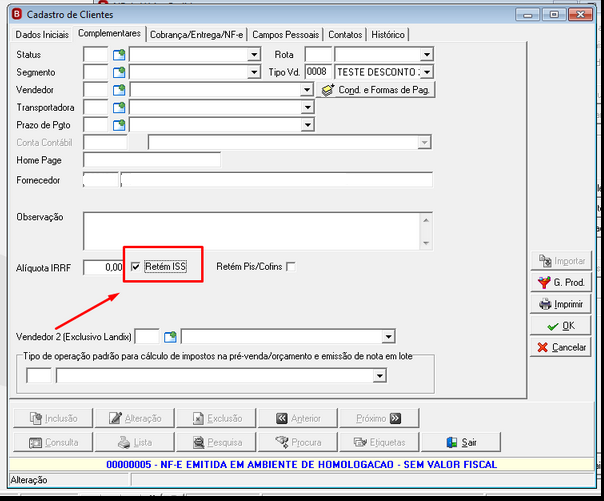Click the Observação scrollbar down arrow

(x=426, y=243)
